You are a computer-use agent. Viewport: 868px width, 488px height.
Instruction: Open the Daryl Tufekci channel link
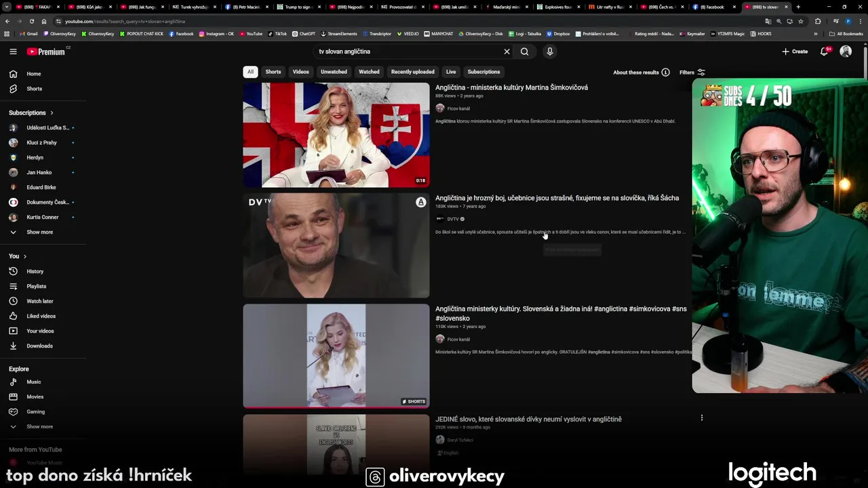(460, 440)
